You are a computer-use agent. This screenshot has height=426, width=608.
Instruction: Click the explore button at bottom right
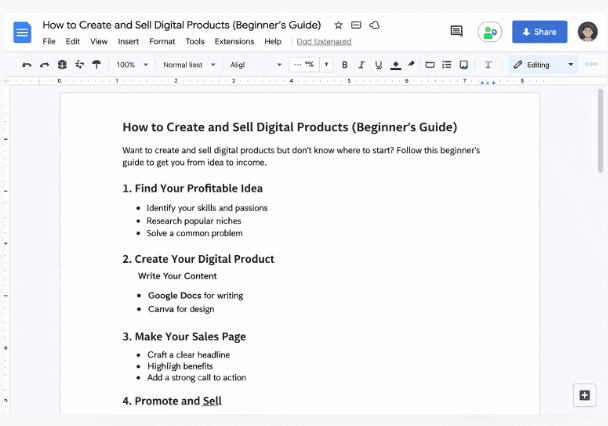(584, 395)
